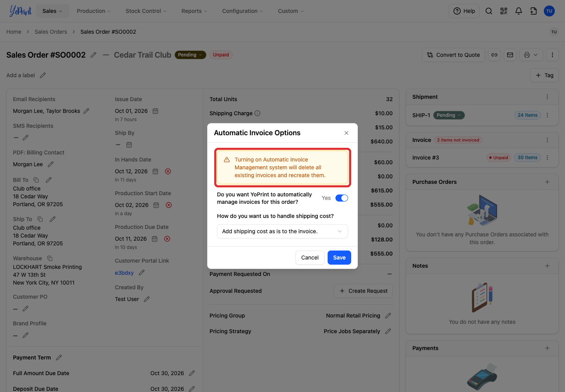Open Invoice #3 row
Screen dimensions: 565x392
click(482, 158)
